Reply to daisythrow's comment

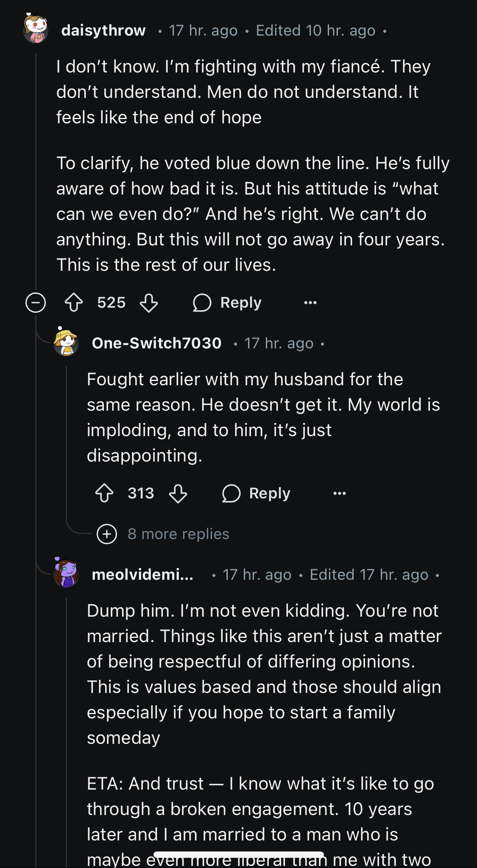241,303
